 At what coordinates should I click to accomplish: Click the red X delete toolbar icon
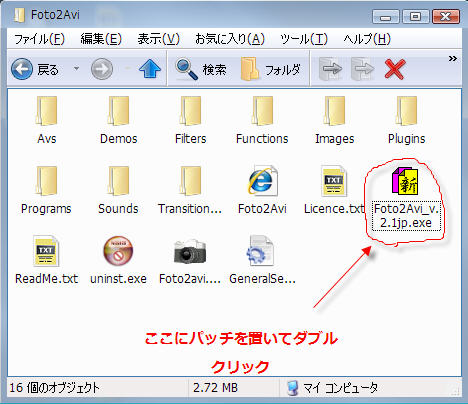(395, 69)
